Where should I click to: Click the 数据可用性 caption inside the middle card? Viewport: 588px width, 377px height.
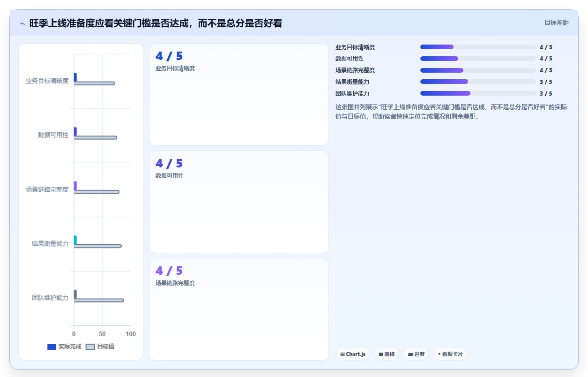(x=170, y=176)
